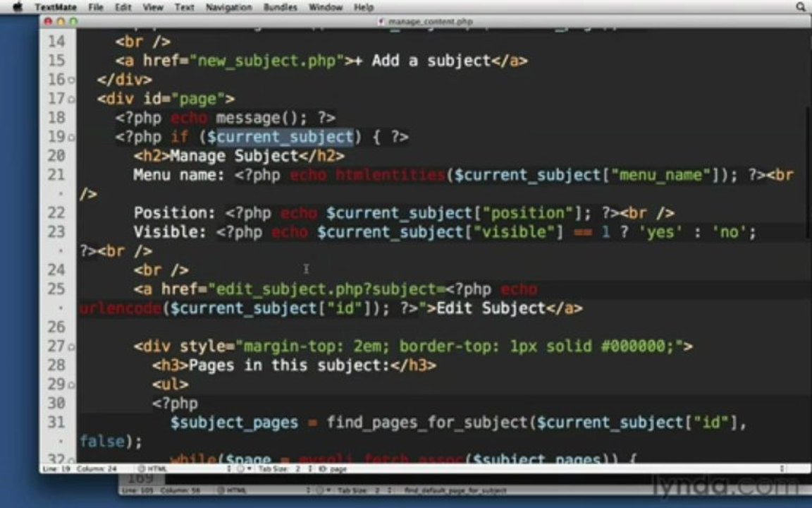Viewport: 812px width, 508px height.
Task: Click the Manage Subject heading text
Action: tap(234, 155)
